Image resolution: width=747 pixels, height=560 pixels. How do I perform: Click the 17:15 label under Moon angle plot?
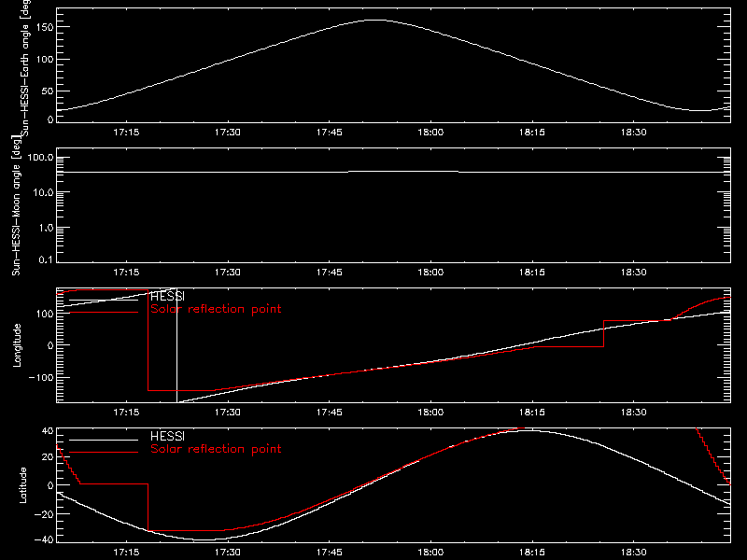(x=126, y=273)
